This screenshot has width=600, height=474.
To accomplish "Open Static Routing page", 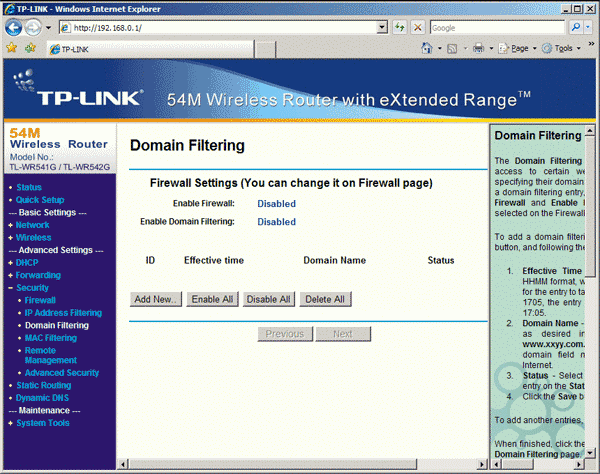I will click(44, 386).
